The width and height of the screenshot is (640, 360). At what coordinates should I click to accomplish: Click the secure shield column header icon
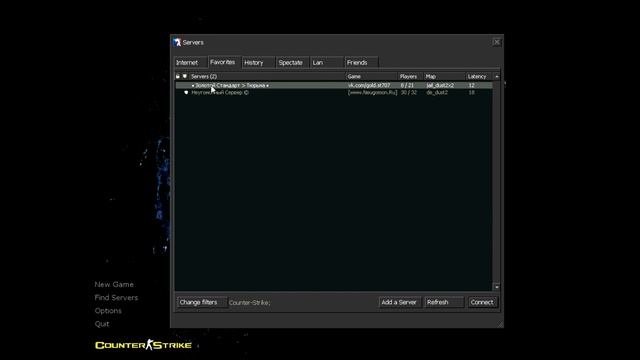point(185,76)
